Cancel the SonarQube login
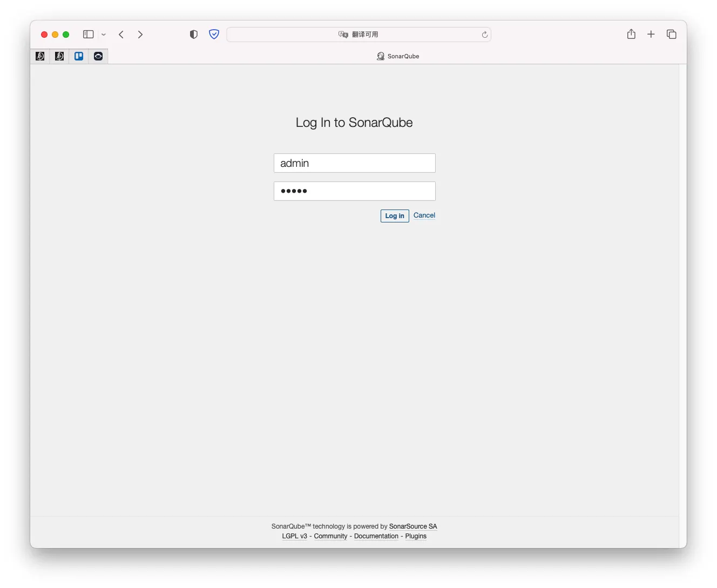The image size is (717, 588). click(424, 215)
